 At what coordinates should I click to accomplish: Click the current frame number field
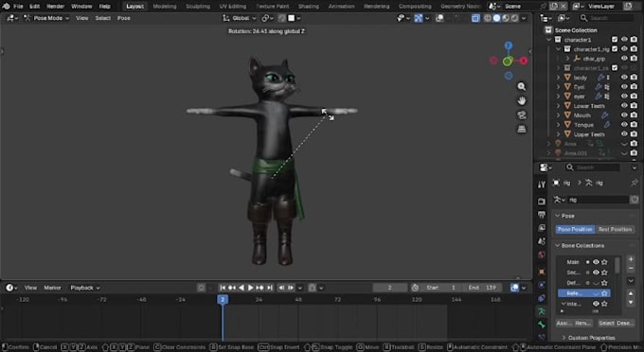[390, 288]
